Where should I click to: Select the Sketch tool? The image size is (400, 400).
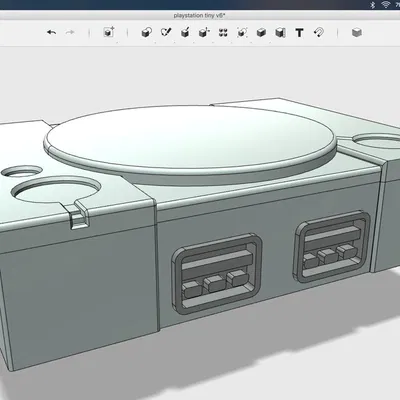tap(166, 32)
